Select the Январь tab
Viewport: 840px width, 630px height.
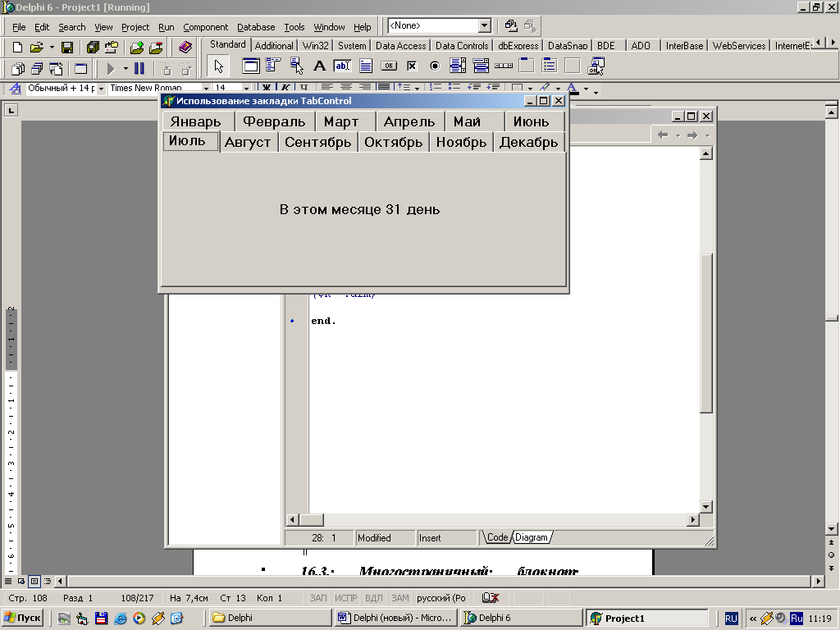coord(197,121)
